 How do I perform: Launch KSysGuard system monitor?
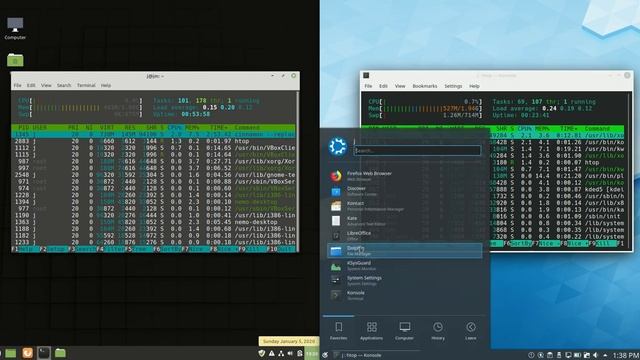click(x=404, y=266)
